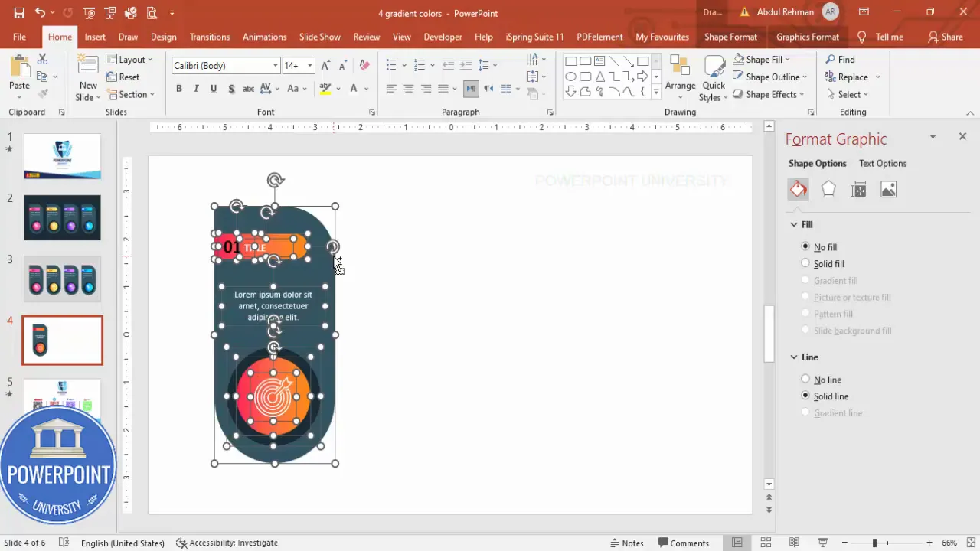980x551 pixels.
Task: Open the Shape Format tab
Action: (730, 37)
